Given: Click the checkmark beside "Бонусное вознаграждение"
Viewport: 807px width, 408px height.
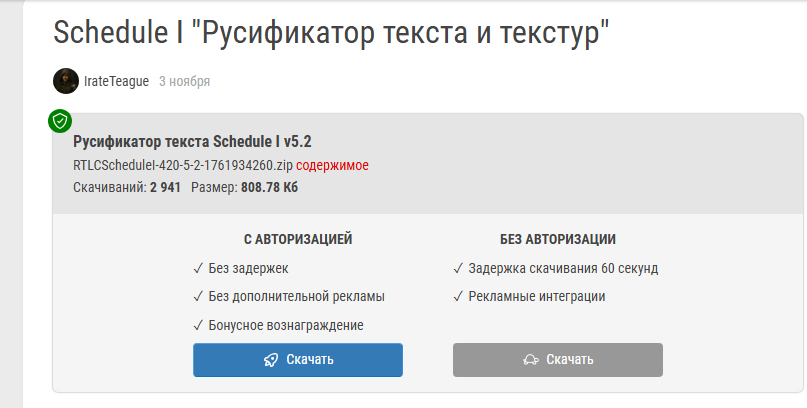Looking at the screenshot, I should coord(199,325).
